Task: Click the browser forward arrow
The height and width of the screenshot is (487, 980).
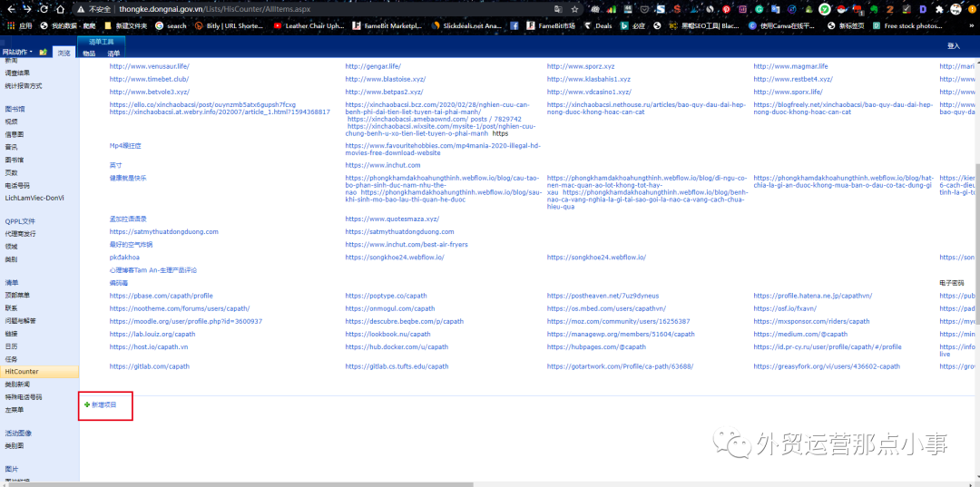Action: (27, 9)
